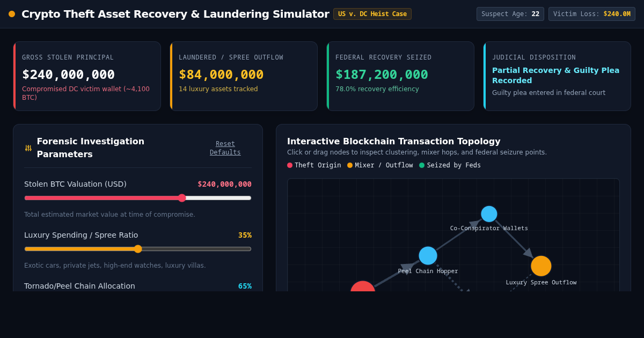Click the Tornado/Peel Chain Allocation label

click(79, 286)
